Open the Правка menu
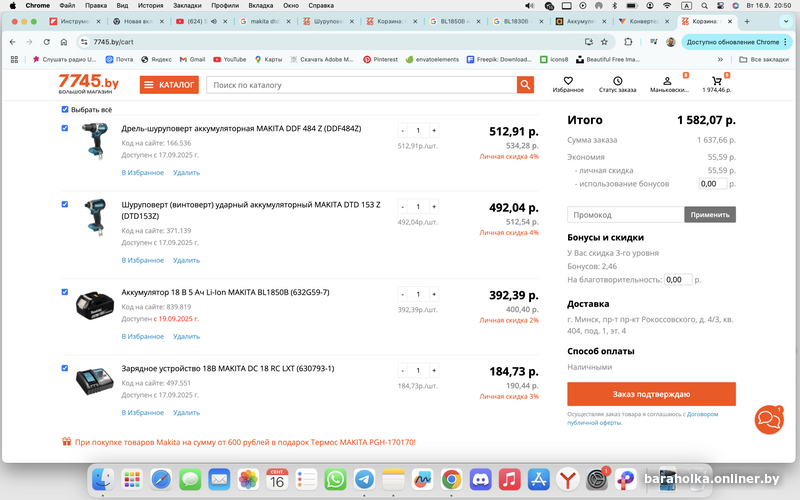 96,6
